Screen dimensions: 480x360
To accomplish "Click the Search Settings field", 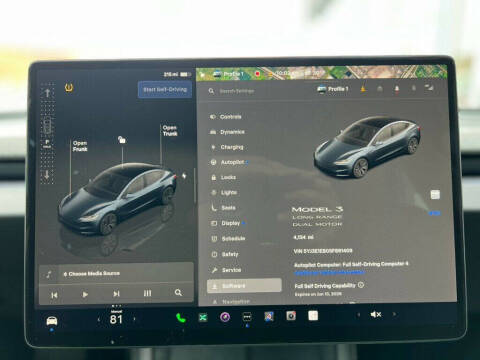I will [x=237, y=91].
